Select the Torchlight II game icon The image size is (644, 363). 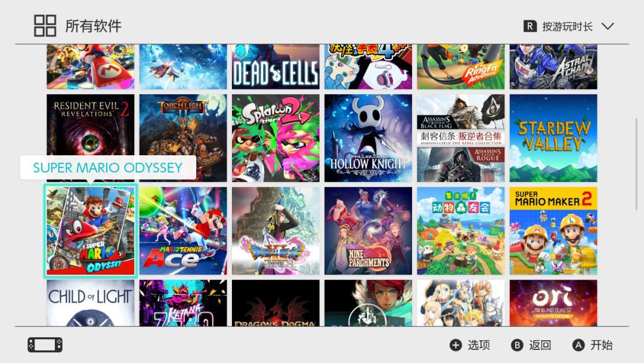[x=183, y=138]
